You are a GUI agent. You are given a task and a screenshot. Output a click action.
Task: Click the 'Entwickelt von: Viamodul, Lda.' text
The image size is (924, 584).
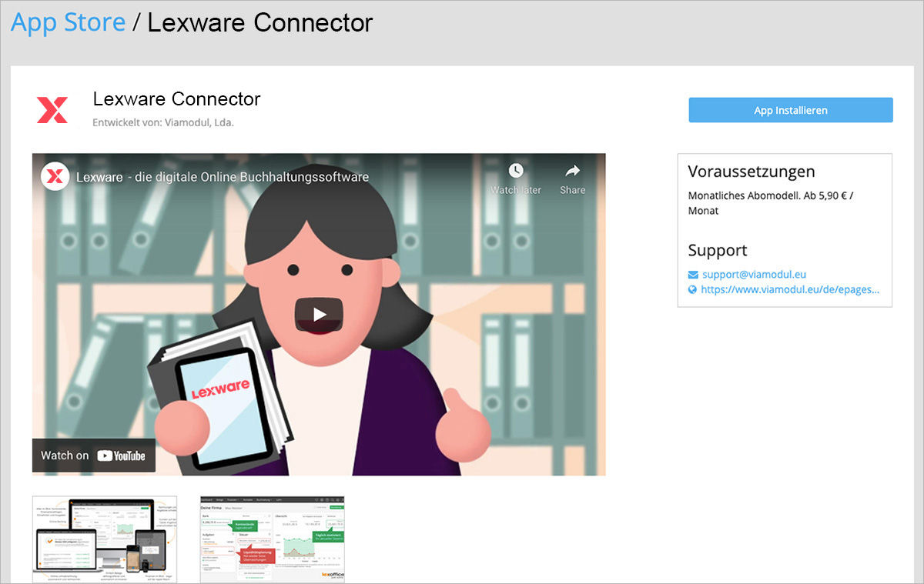(x=163, y=122)
